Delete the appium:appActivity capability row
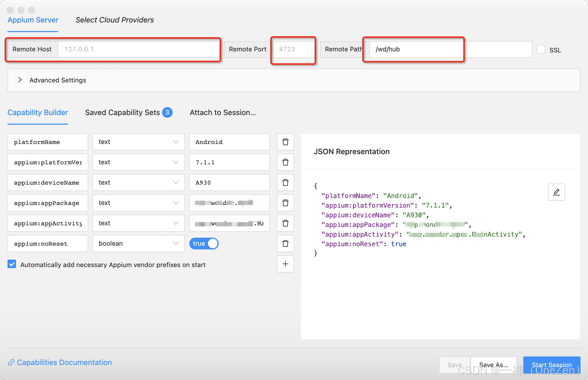Screen dimensions: 588x380 coord(285,223)
